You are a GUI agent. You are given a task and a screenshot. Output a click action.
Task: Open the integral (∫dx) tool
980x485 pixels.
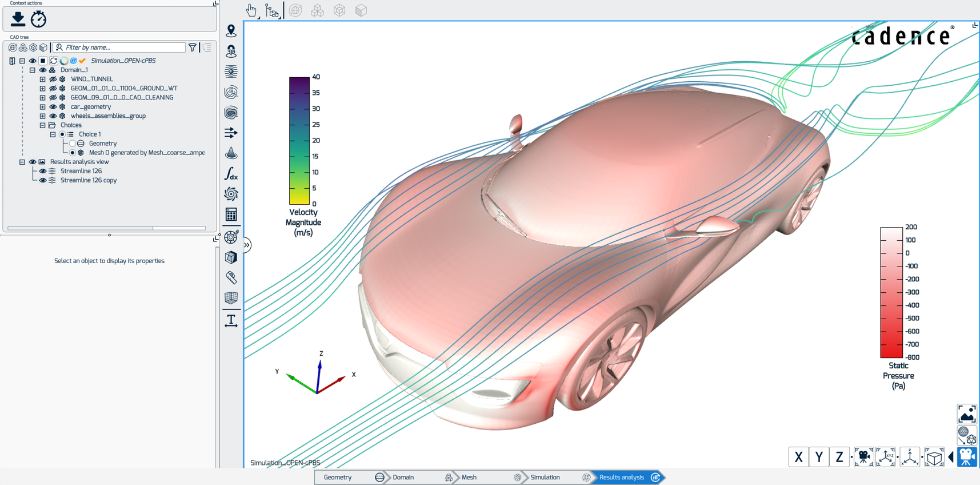(x=231, y=173)
